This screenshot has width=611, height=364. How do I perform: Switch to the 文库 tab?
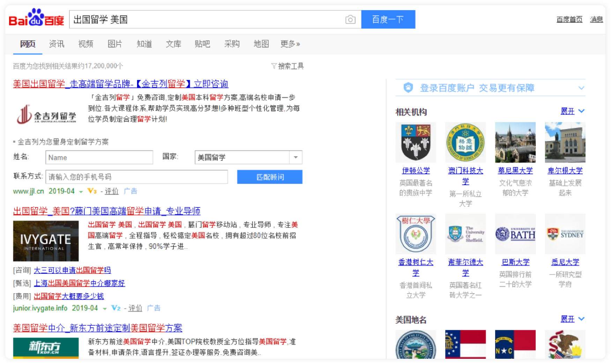173,44
